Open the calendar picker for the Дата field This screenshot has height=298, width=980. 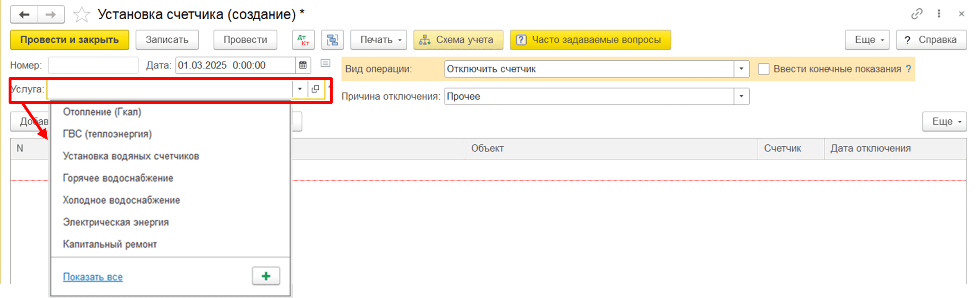tap(303, 65)
